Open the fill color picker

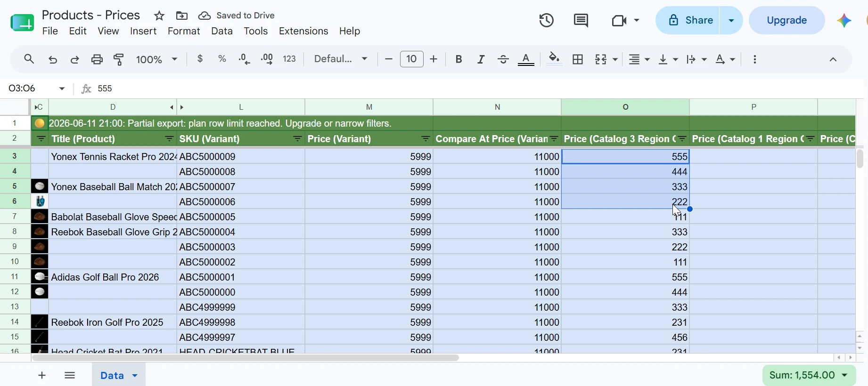tap(555, 59)
